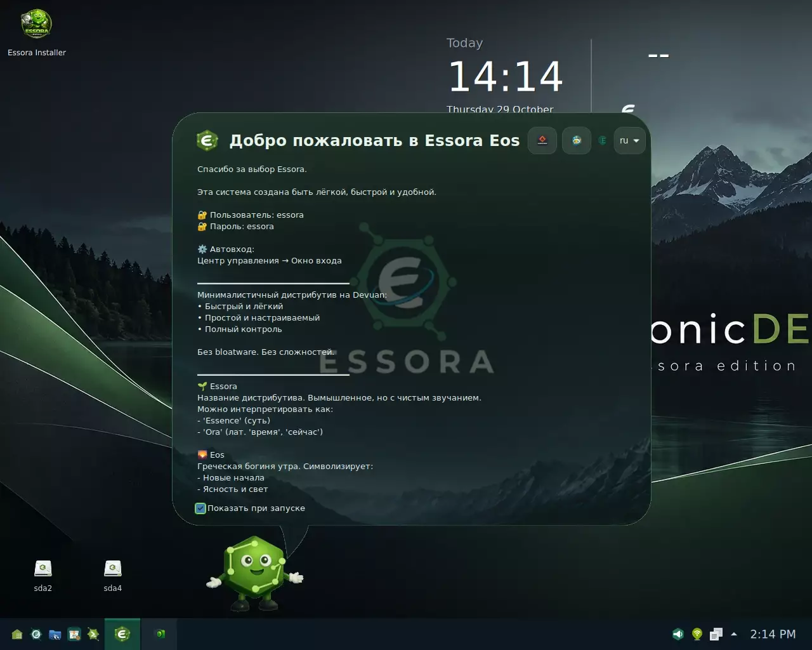Expand hidden tray icons with the up arrow
Screen dimensions: 812x650
click(734, 633)
